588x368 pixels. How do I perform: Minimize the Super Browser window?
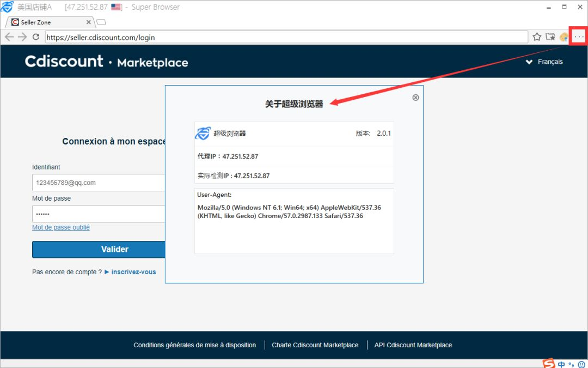tap(549, 7)
